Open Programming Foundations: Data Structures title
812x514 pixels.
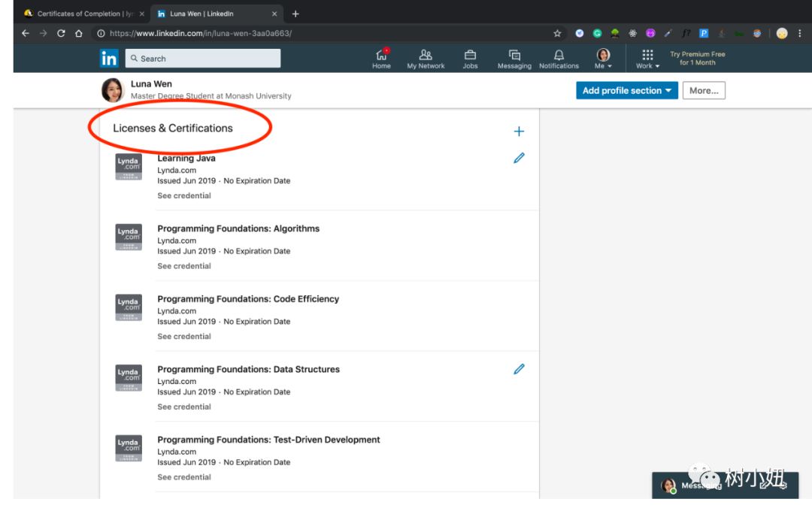pyautogui.click(x=249, y=370)
